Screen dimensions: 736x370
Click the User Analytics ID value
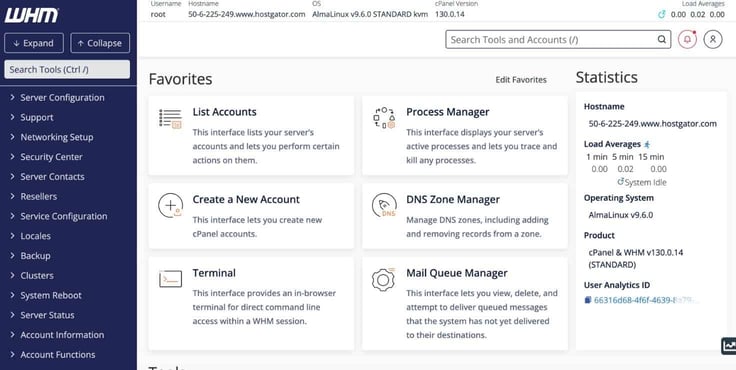646,300
